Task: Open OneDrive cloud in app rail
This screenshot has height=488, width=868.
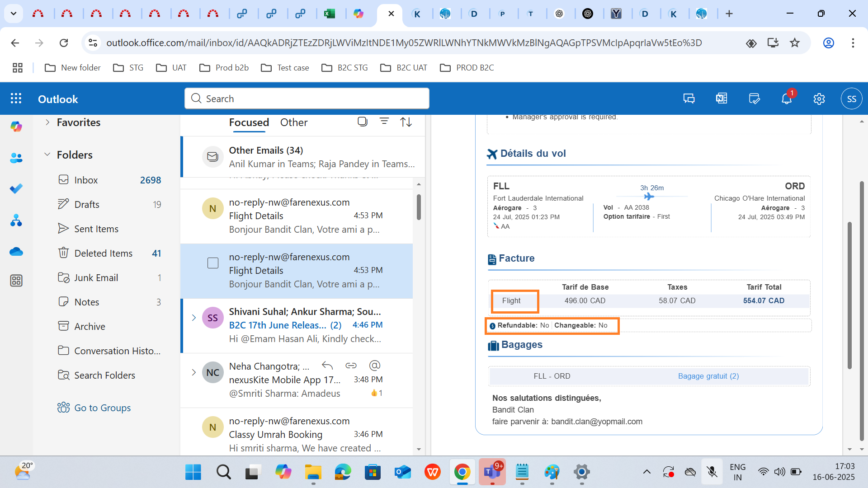Action: pyautogui.click(x=16, y=251)
